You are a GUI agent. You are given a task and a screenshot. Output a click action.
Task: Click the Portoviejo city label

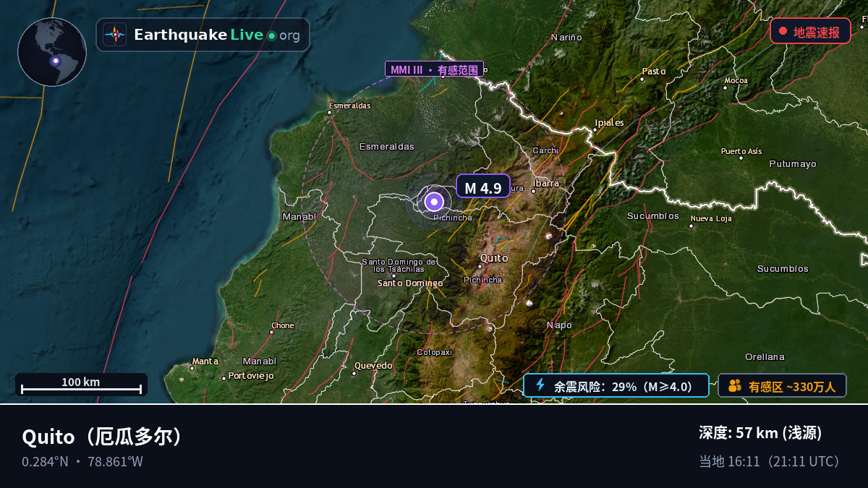tap(252, 376)
